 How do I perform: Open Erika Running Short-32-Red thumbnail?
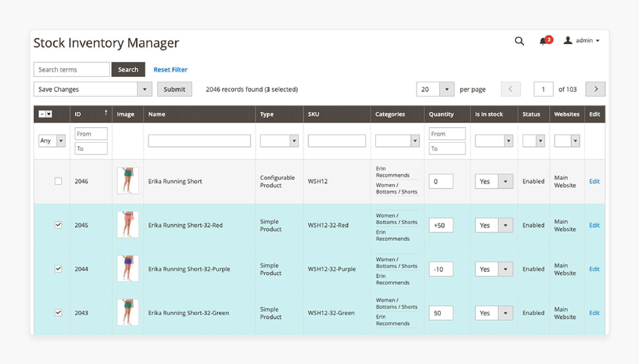(128, 224)
